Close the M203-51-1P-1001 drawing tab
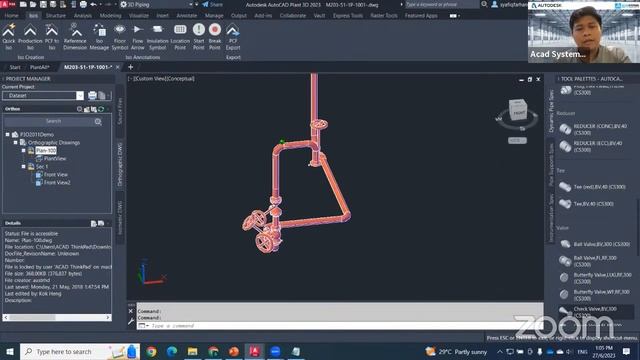Screen dimensions: 640x360 tap(118, 67)
